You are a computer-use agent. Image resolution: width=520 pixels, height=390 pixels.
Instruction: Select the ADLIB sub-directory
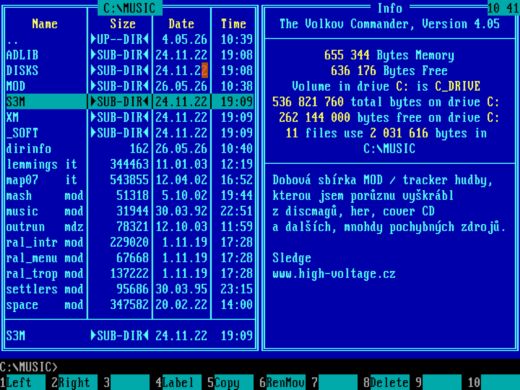click(130, 55)
